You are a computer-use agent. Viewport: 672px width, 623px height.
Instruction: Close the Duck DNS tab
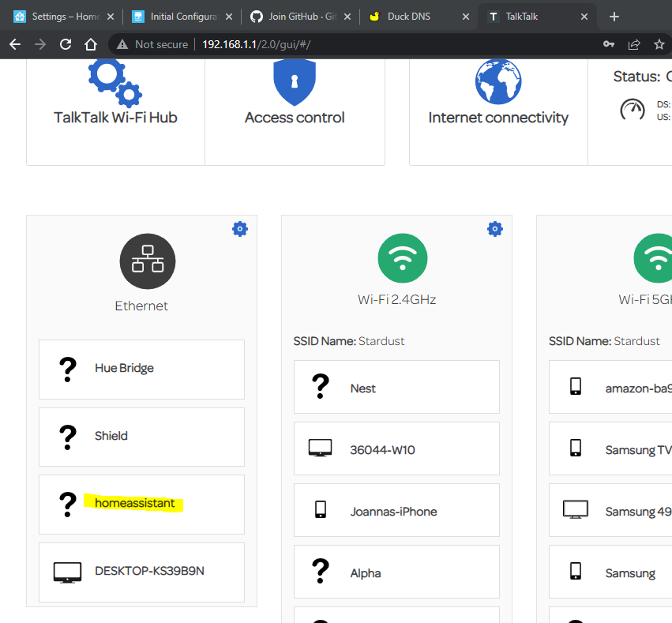coord(466,17)
